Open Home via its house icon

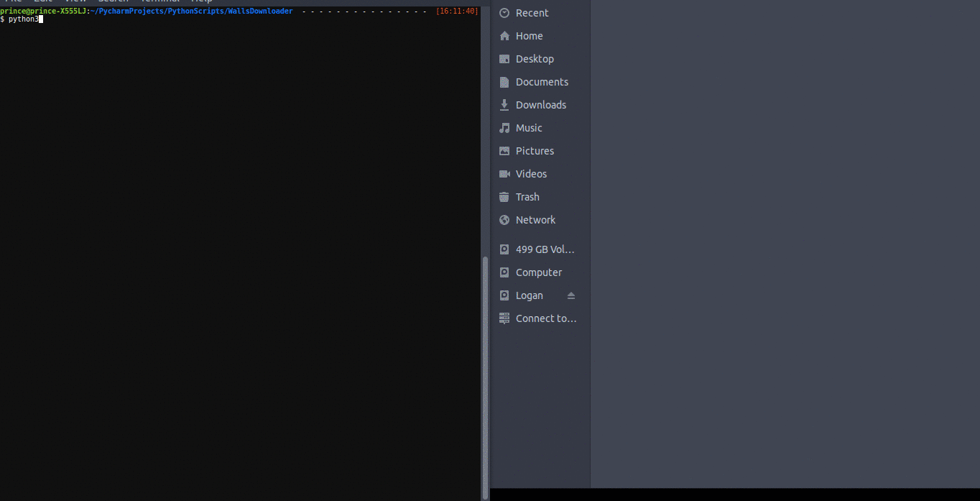[x=504, y=36]
